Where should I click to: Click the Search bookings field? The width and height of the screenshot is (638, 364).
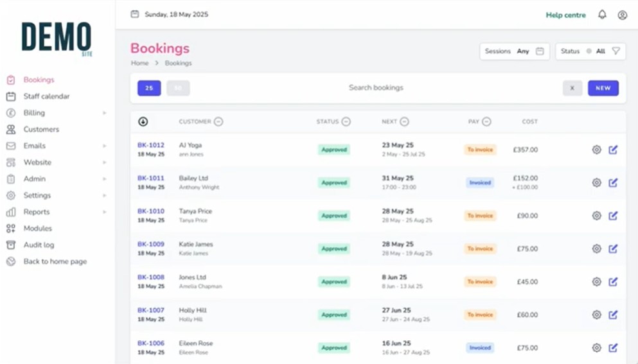point(376,88)
